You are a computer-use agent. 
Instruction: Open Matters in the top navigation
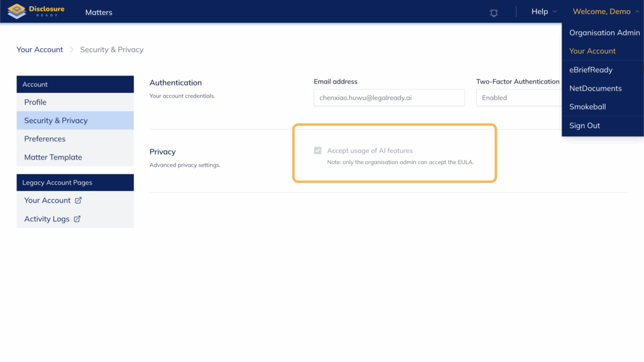(99, 13)
